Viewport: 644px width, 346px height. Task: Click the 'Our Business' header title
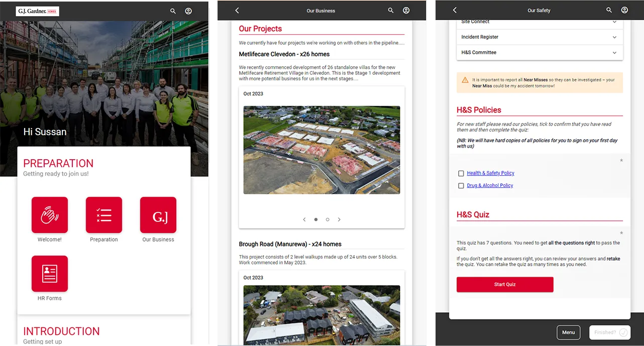[321, 11]
